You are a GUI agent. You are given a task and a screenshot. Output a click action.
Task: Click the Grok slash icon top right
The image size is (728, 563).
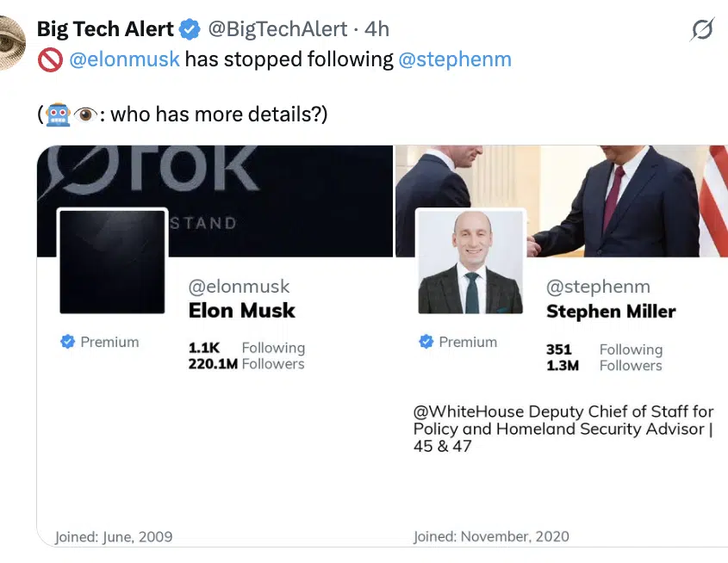(x=702, y=30)
